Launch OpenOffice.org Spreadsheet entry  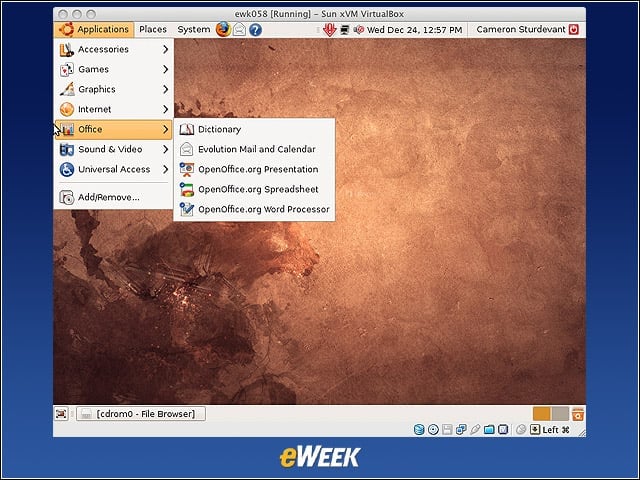[254, 189]
